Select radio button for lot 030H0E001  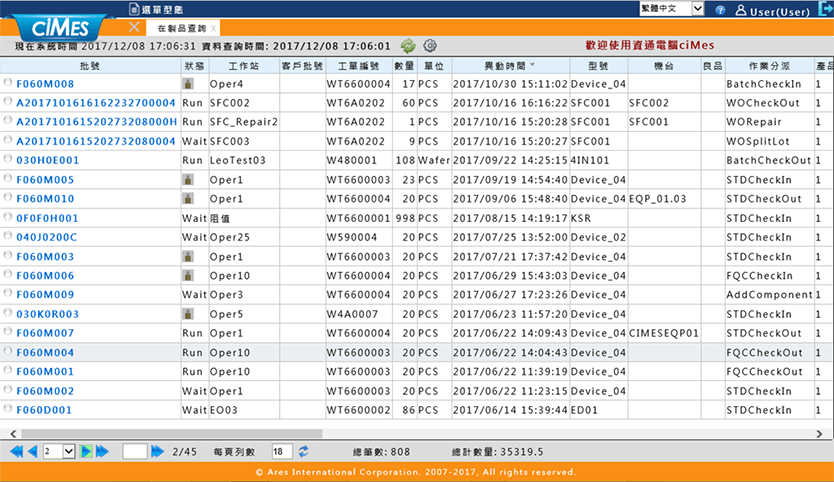click(x=8, y=159)
